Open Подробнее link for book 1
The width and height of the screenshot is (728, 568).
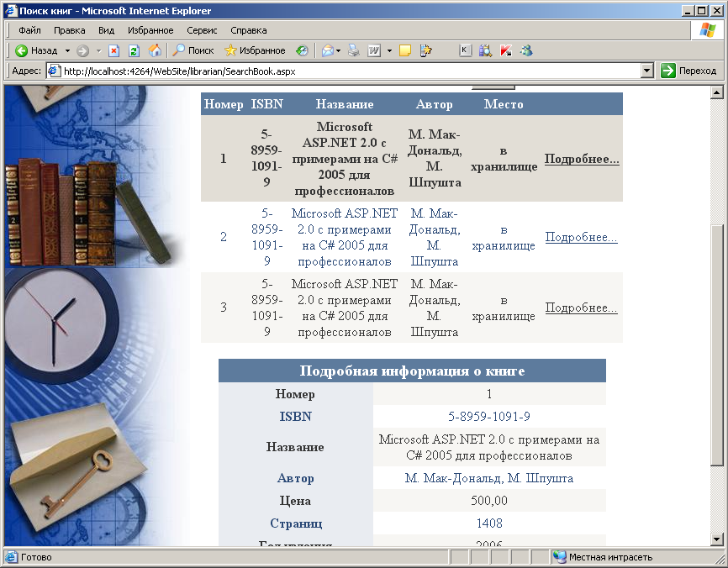[582, 159]
